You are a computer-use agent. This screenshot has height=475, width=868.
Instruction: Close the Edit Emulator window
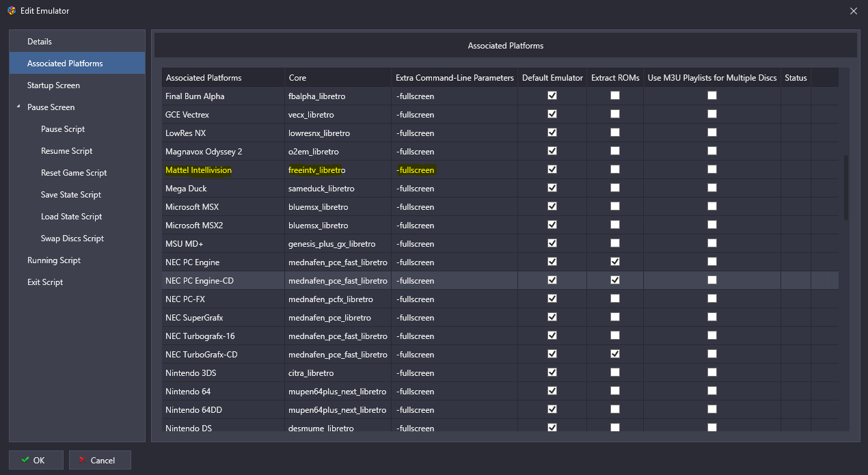[x=853, y=10]
